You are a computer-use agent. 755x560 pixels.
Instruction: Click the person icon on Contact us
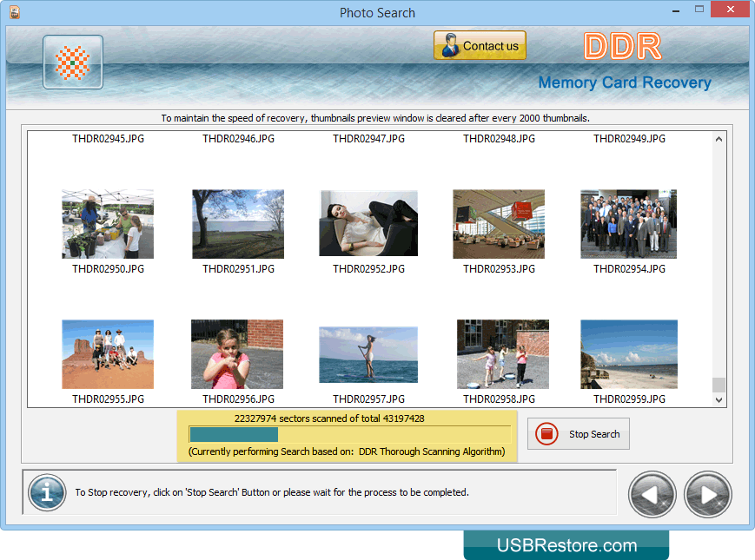click(450, 45)
